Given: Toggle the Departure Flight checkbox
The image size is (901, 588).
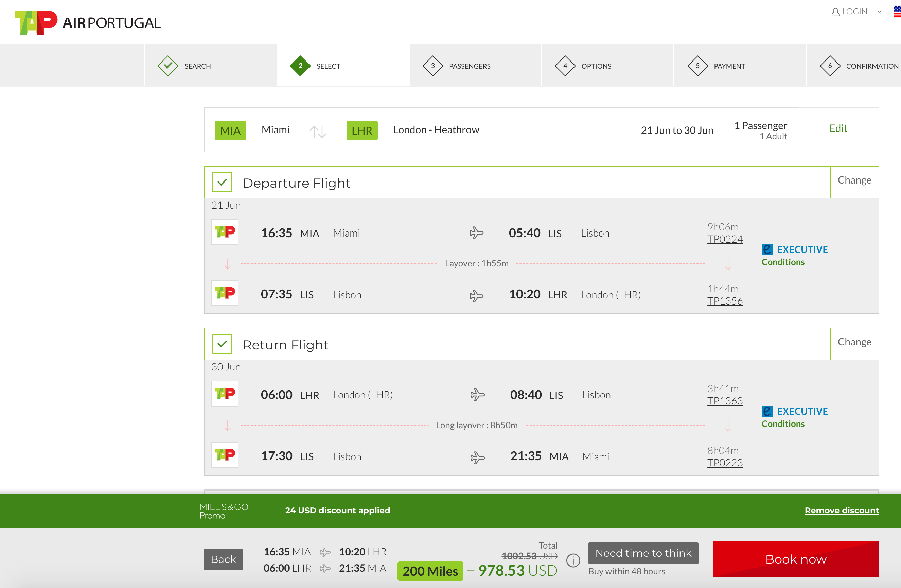Looking at the screenshot, I should point(222,183).
